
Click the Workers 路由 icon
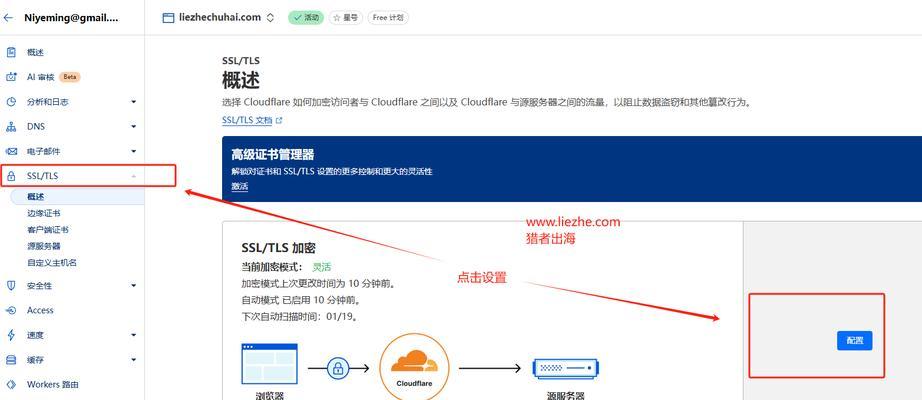coord(11,384)
